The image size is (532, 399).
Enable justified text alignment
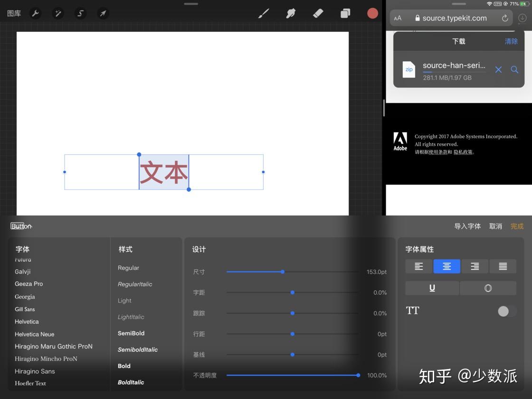[x=503, y=266]
